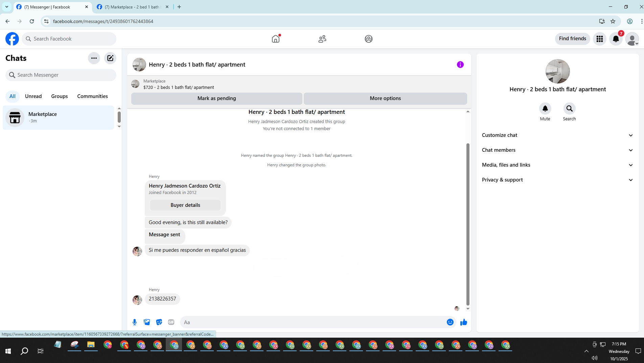The width and height of the screenshot is (644, 363).
Task: View site information icon in address bar
Action: (x=46, y=21)
